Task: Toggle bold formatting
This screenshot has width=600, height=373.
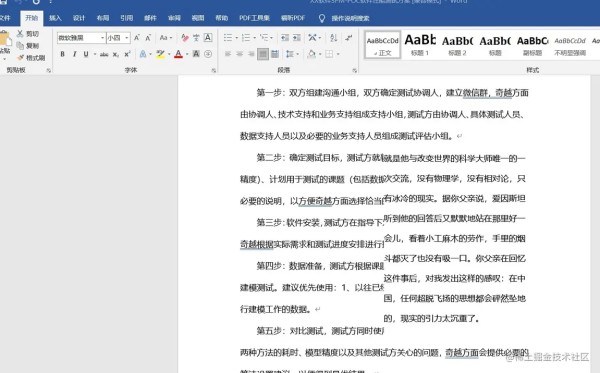Action: 62,54
